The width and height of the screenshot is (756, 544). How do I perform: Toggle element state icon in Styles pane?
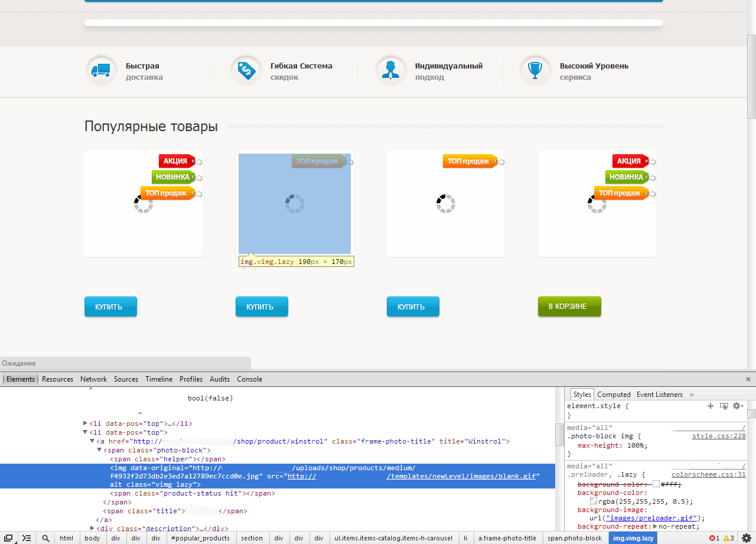(724, 406)
